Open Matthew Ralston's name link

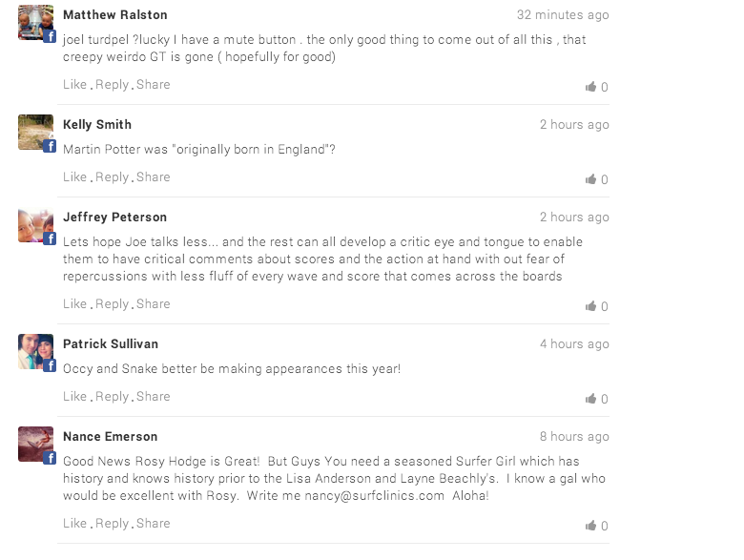(x=114, y=15)
